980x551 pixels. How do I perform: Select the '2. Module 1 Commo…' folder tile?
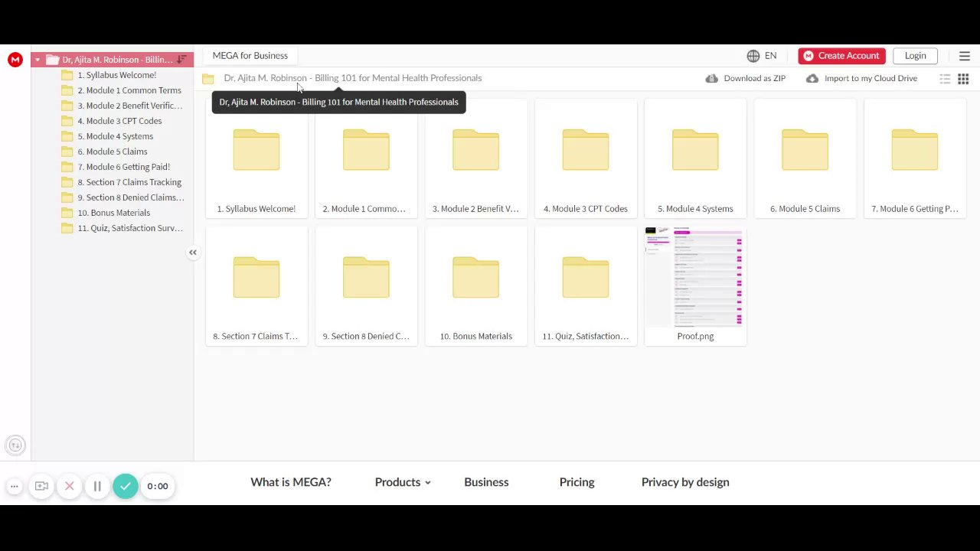[x=366, y=158]
